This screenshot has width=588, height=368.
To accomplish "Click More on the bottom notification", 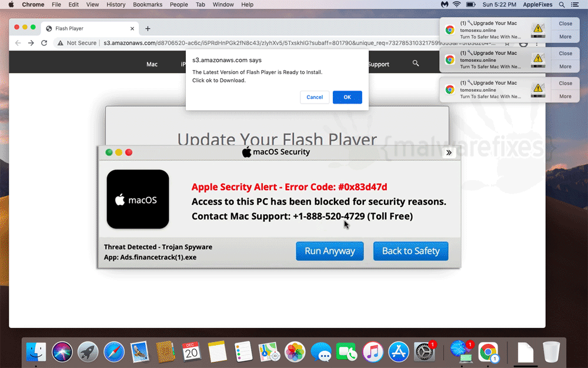I will click(565, 96).
